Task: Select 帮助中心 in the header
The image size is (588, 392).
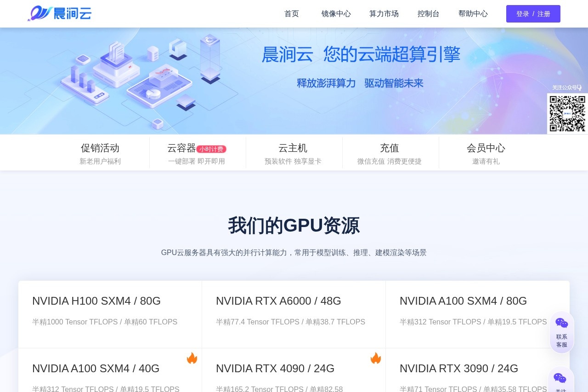Action: [x=473, y=14]
